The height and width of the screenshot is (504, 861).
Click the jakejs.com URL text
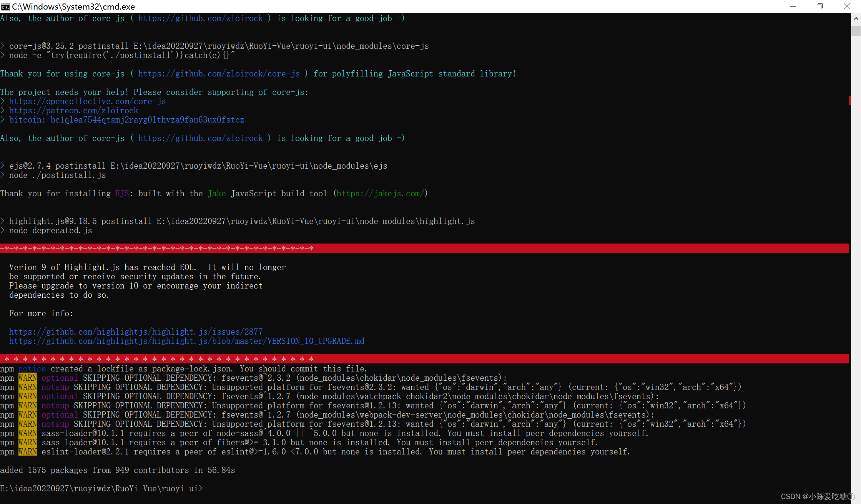[x=380, y=194]
